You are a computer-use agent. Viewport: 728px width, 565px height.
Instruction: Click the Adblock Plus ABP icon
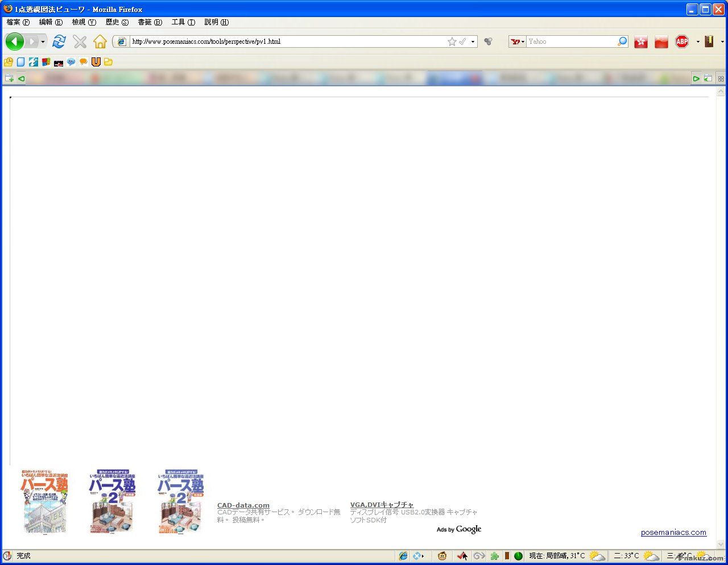tap(682, 41)
